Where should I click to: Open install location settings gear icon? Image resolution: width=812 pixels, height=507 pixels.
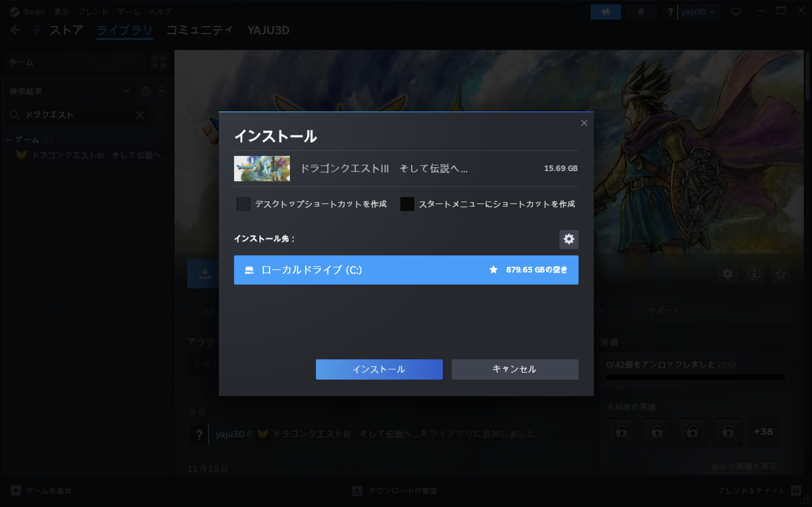click(x=568, y=239)
